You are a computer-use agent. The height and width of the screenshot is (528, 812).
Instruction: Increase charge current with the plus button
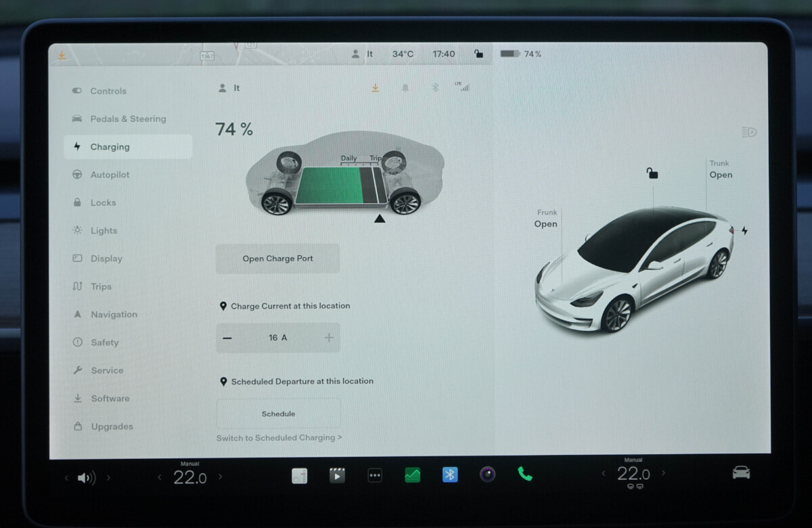(329, 338)
